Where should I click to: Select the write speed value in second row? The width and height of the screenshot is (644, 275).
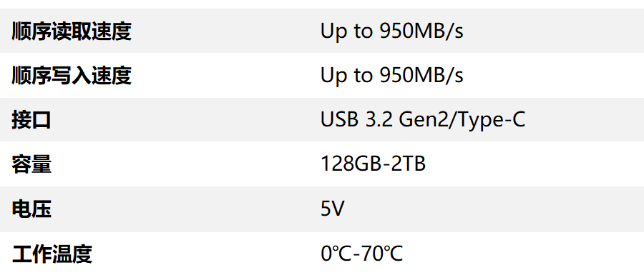[x=392, y=76]
